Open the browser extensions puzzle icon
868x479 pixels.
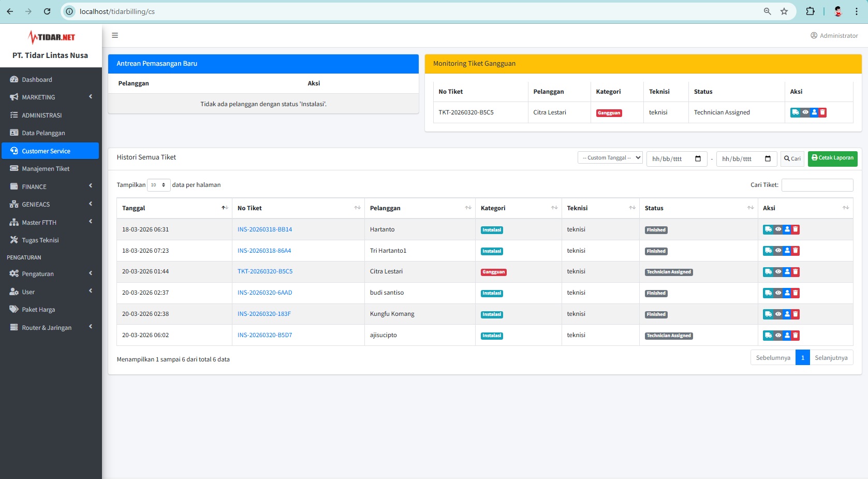[x=811, y=11]
